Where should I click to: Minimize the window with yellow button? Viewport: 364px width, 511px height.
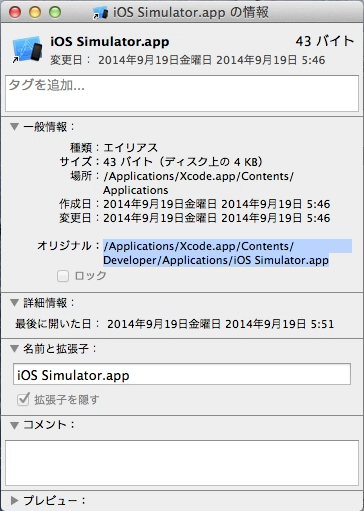pos(35,12)
